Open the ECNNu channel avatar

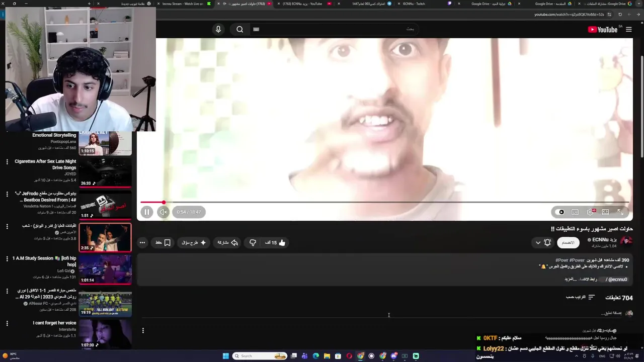[626, 242]
